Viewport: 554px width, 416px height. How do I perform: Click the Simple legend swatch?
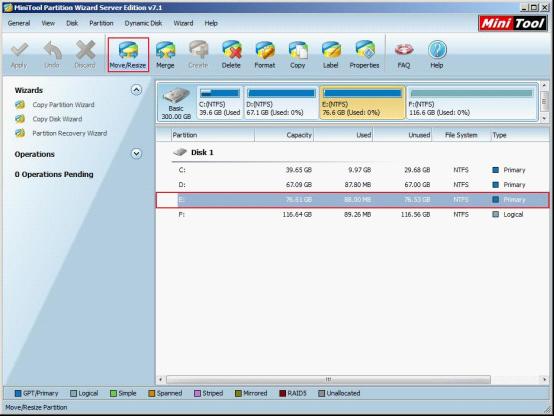click(113, 393)
